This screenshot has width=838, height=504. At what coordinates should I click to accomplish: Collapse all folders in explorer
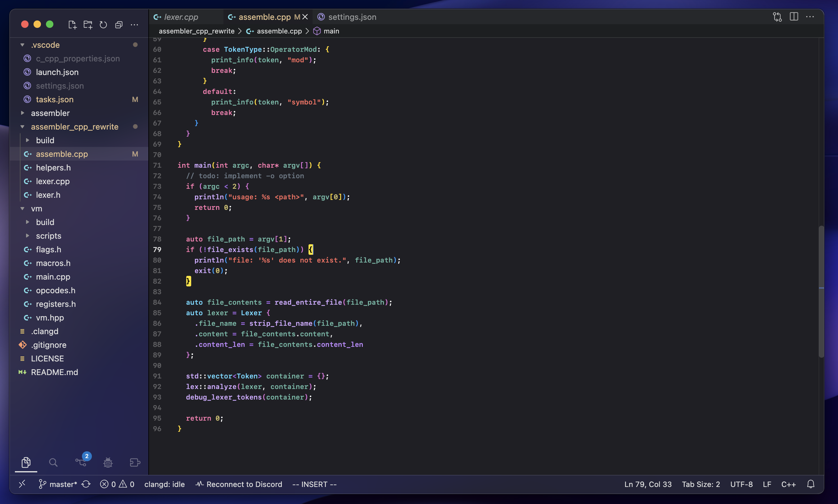tap(119, 25)
